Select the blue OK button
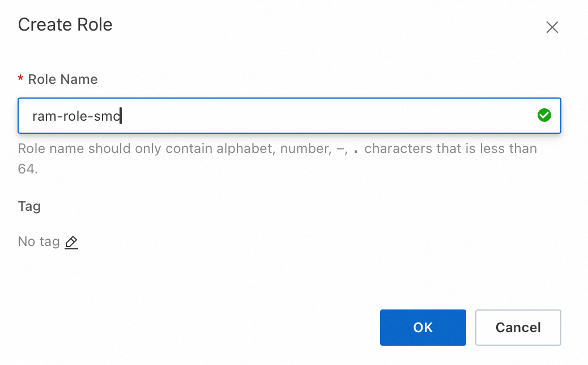Image resolution: width=588 pixels, height=365 pixels. pos(423,328)
